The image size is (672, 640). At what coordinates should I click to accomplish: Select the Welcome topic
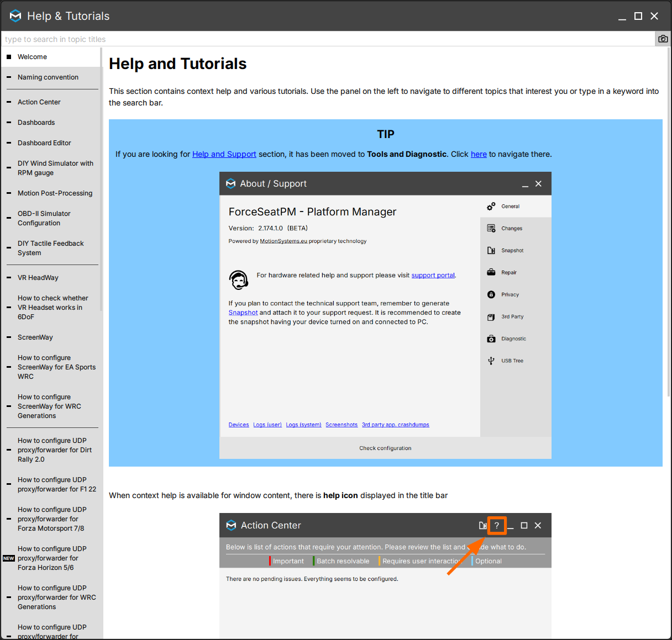tap(51, 57)
